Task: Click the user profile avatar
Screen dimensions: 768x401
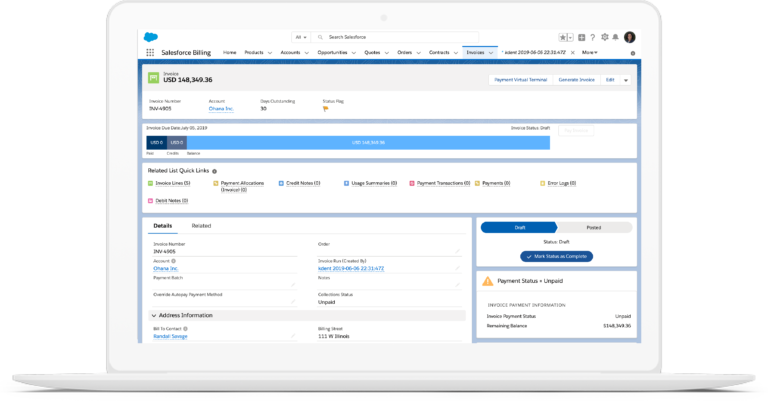Action: 630,37
